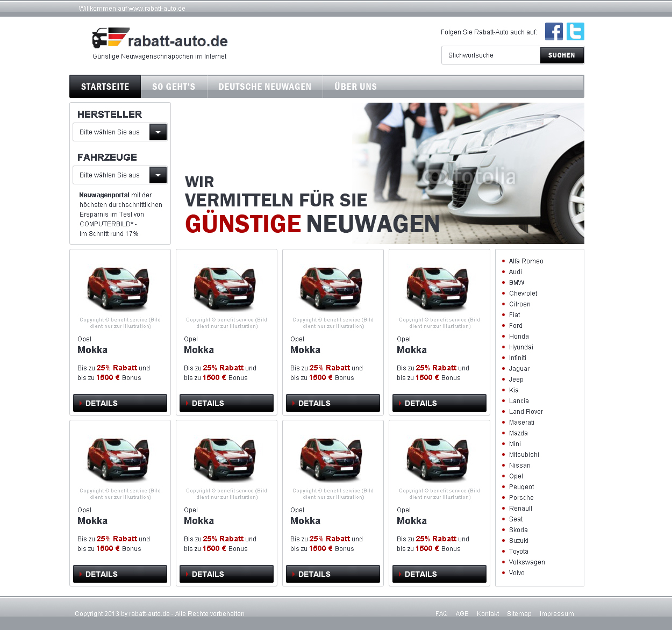
Task: Click the third bottom-row Mokka car image
Action: pyautogui.click(x=332, y=459)
